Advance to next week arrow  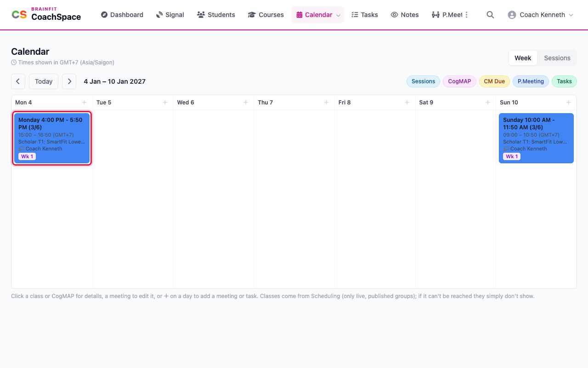click(69, 81)
